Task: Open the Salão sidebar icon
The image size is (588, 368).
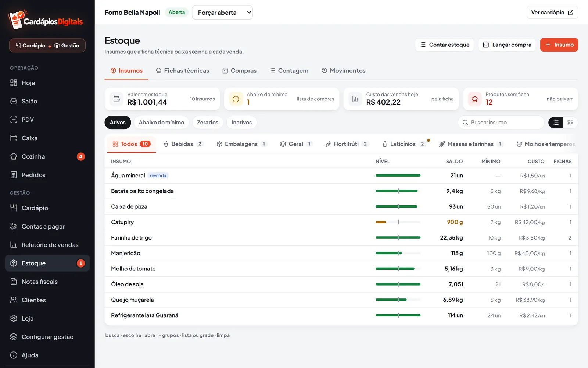Action: coord(14,101)
